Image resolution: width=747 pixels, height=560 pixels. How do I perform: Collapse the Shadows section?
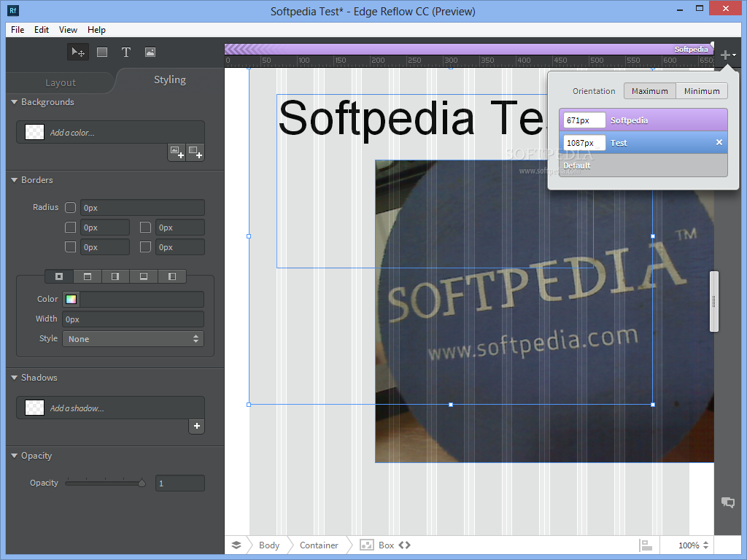15,378
